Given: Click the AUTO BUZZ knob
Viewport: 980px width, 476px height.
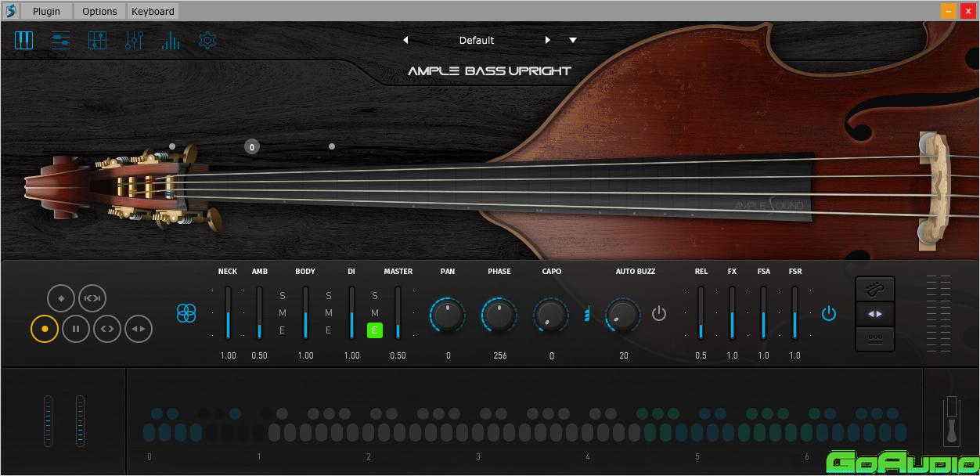Looking at the screenshot, I should click(x=623, y=315).
